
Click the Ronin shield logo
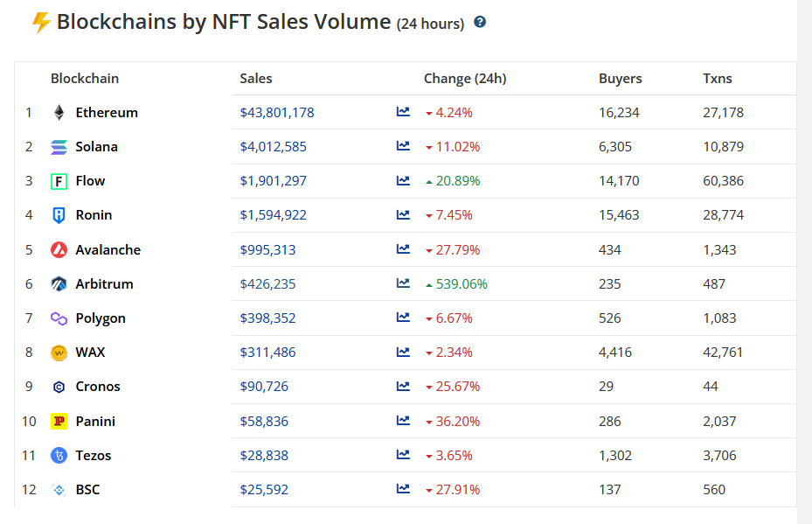pos(58,215)
